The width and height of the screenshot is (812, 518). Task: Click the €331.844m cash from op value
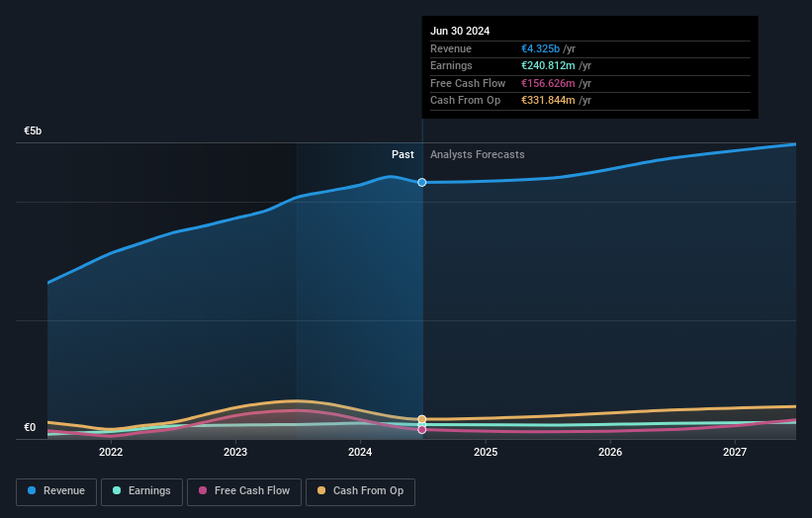point(548,101)
